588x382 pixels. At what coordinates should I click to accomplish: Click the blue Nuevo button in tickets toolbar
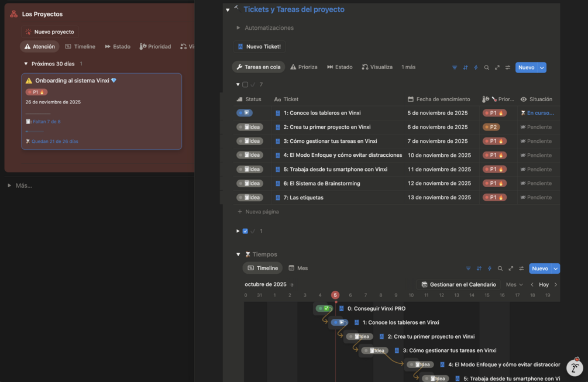527,67
